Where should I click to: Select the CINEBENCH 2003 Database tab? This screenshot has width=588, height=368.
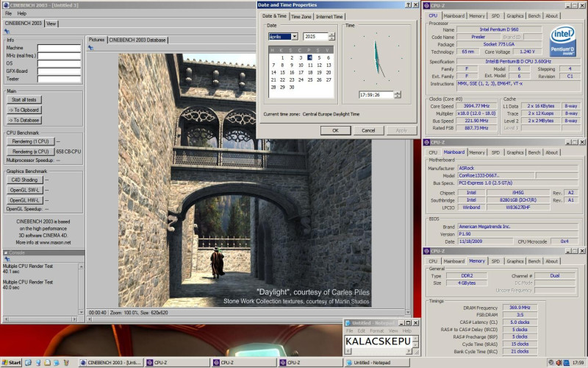pyautogui.click(x=137, y=40)
